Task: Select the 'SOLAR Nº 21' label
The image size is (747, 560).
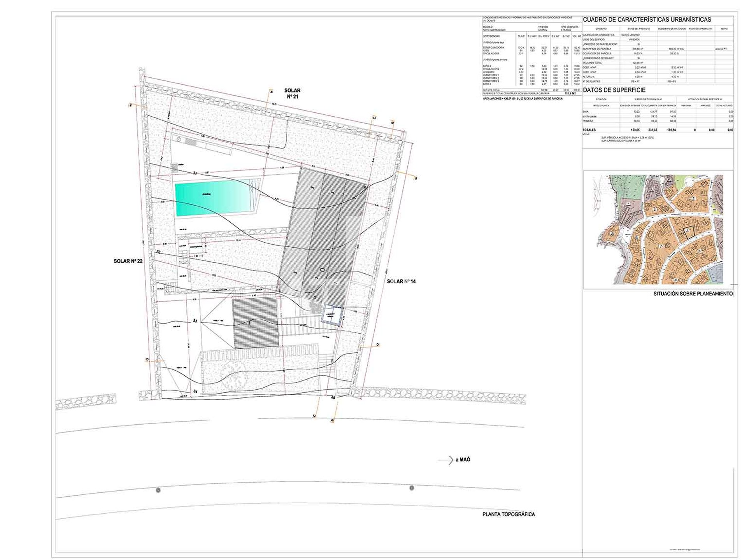Action: point(292,93)
